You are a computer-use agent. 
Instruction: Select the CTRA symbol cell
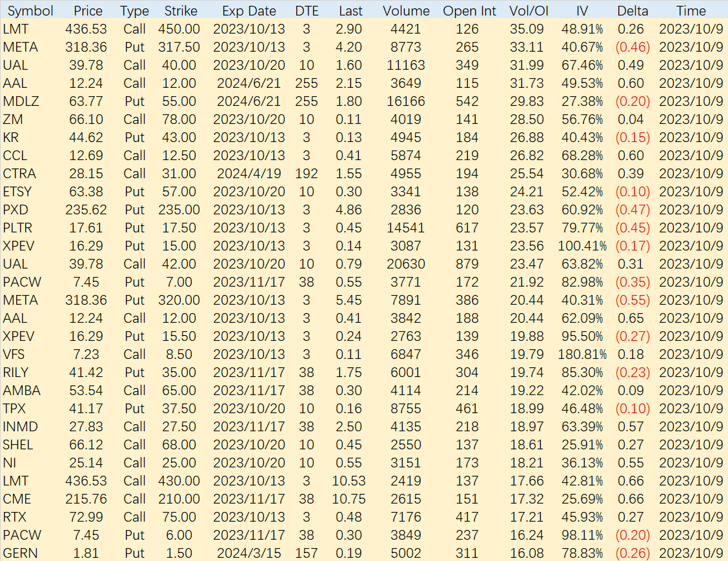pyautogui.click(x=19, y=174)
